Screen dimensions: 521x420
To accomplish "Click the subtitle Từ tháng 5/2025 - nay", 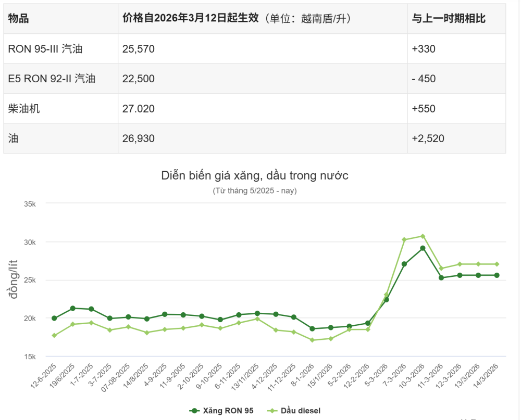I will pos(255,190).
